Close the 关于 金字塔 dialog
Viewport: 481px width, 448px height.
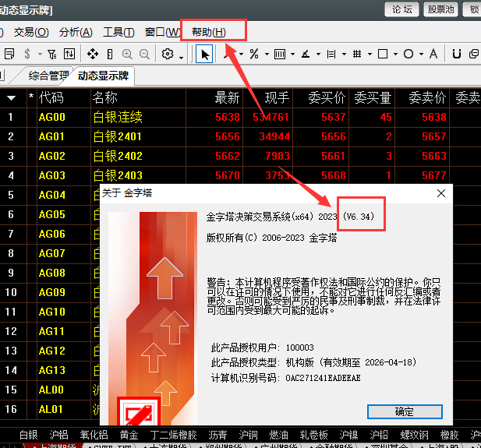(x=441, y=193)
